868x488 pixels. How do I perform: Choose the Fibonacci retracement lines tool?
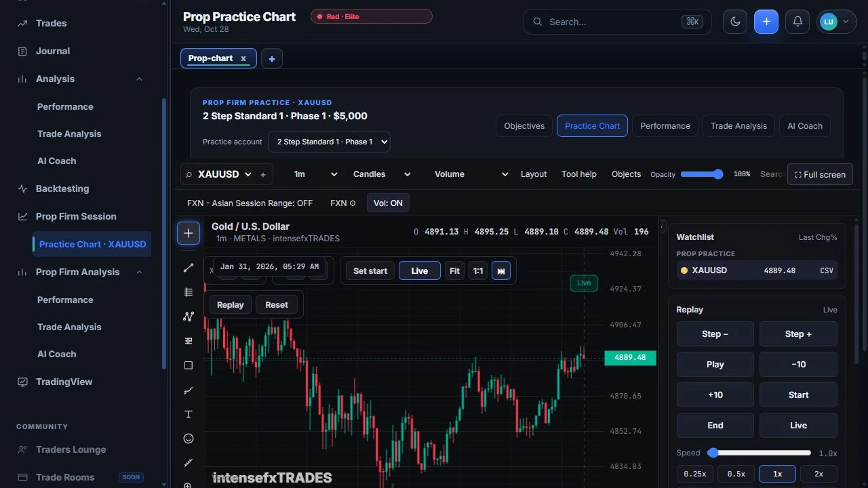(189, 292)
